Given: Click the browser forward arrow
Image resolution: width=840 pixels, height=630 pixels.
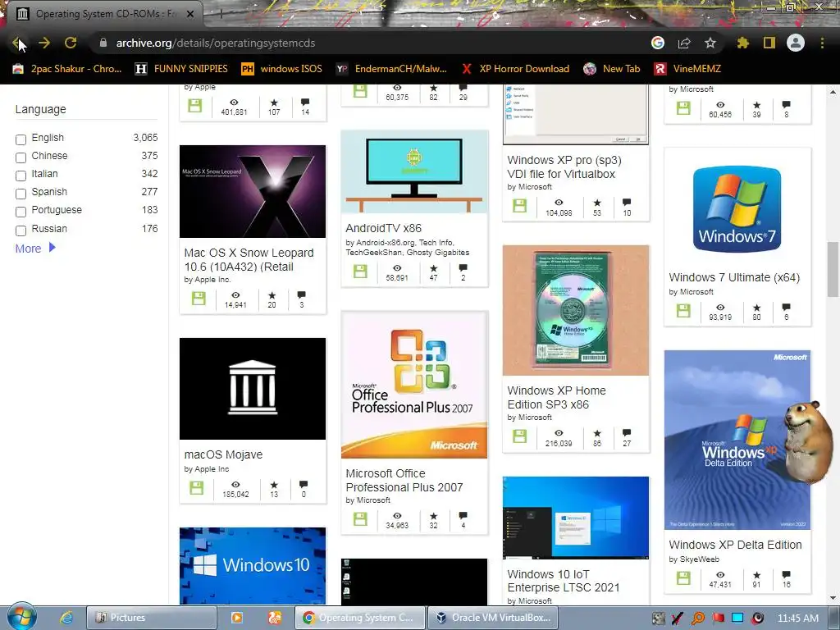Looking at the screenshot, I should tap(44, 43).
